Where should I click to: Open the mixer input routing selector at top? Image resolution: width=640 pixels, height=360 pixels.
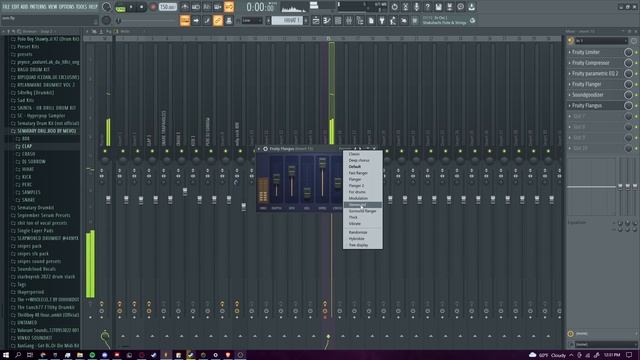[x=601, y=41]
